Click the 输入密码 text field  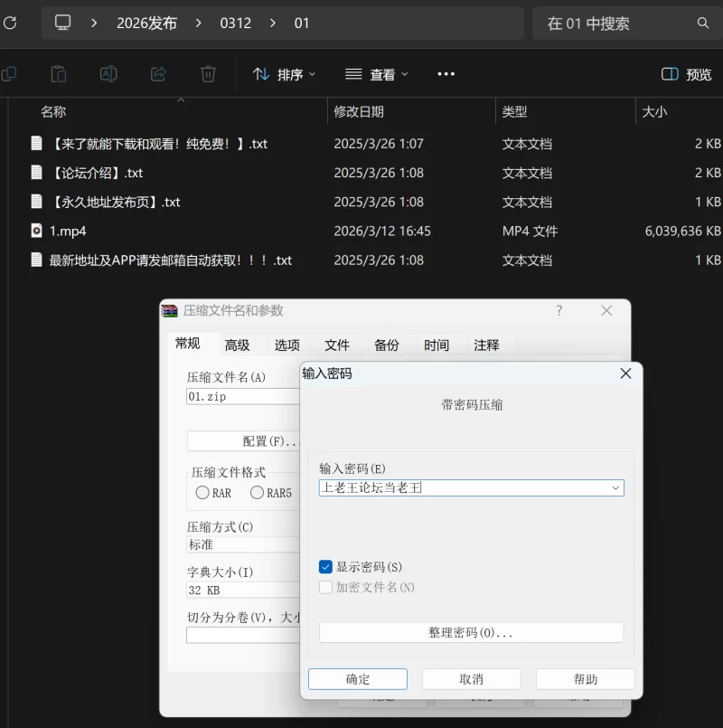pos(463,488)
